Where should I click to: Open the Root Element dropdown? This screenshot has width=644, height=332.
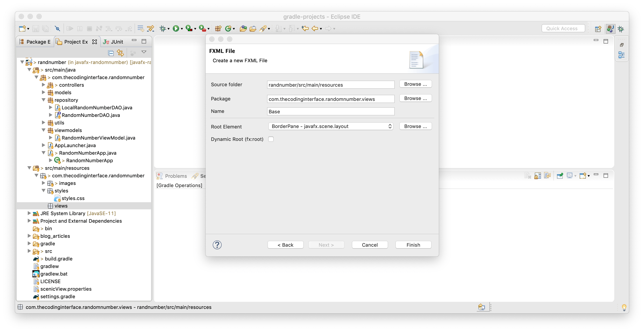(330, 126)
